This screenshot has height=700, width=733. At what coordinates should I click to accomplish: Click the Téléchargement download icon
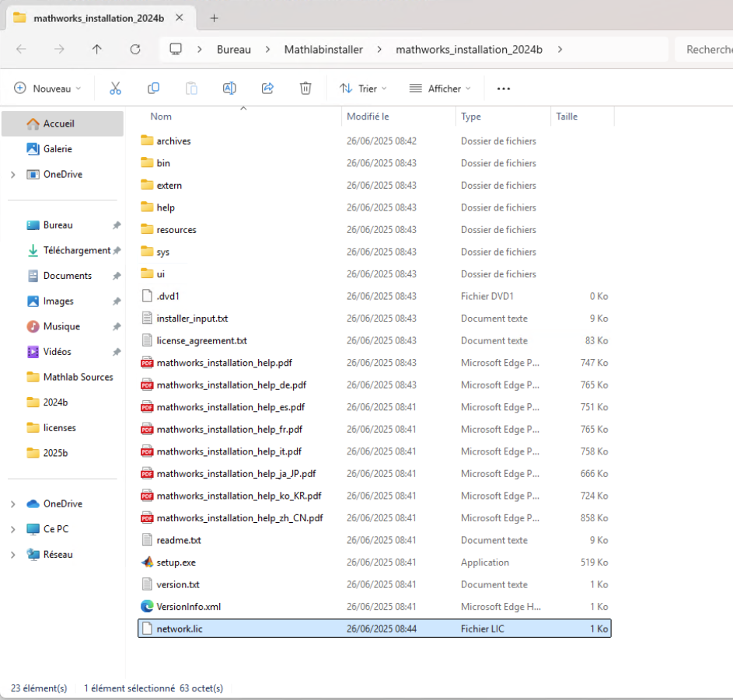[x=33, y=250]
